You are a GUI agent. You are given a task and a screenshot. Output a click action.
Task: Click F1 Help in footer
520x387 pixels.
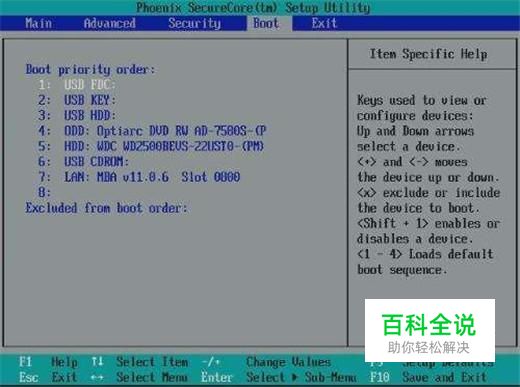click(48, 362)
